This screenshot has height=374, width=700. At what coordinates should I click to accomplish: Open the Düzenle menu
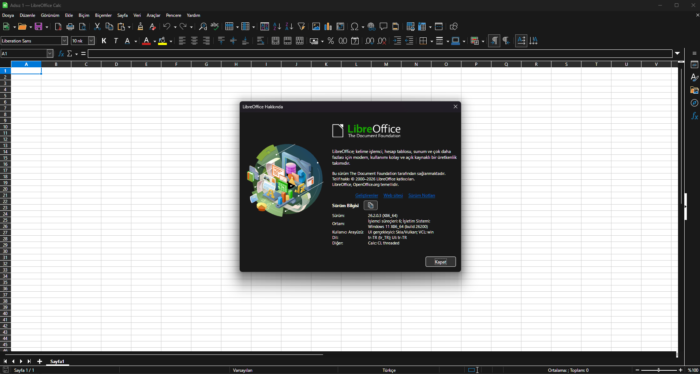point(27,15)
